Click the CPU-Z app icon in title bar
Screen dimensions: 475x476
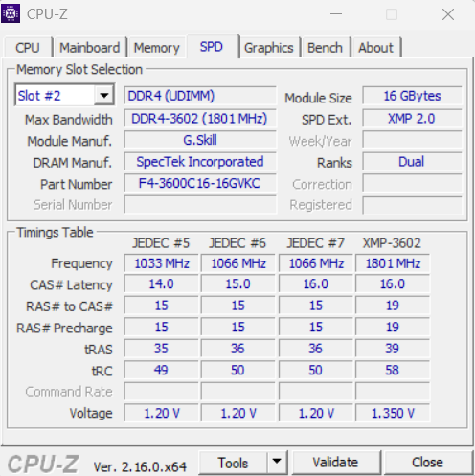point(11,13)
